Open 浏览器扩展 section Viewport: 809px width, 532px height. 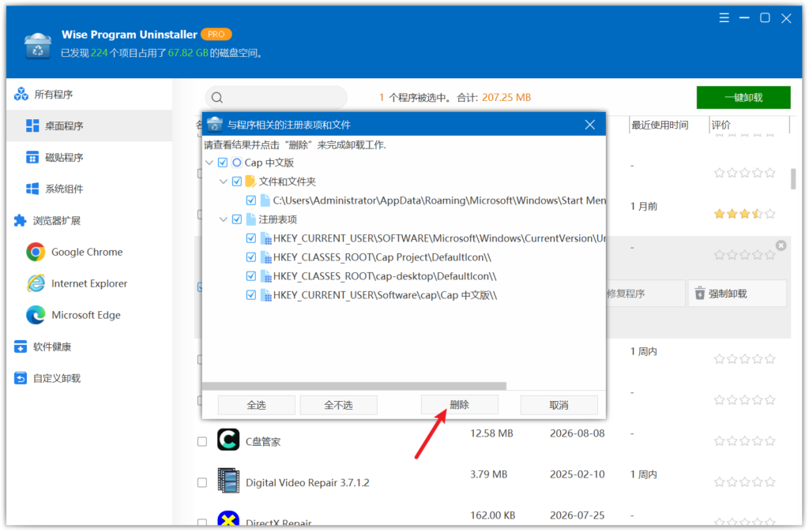pos(89,221)
